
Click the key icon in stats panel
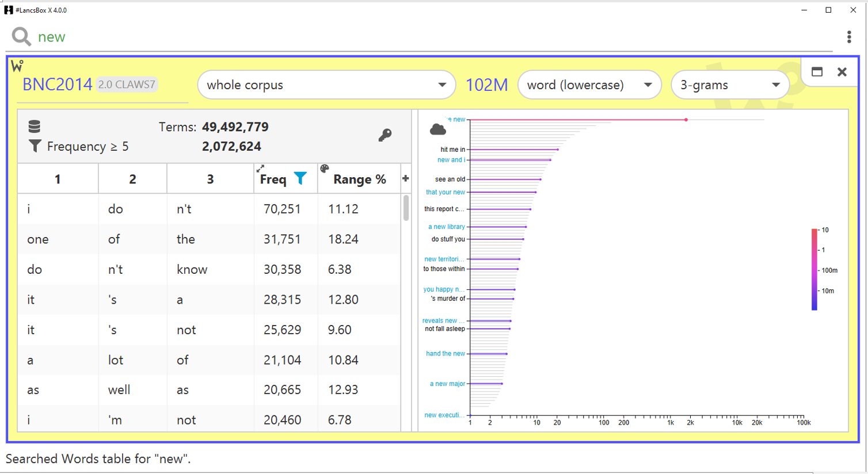[x=385, y=135]
